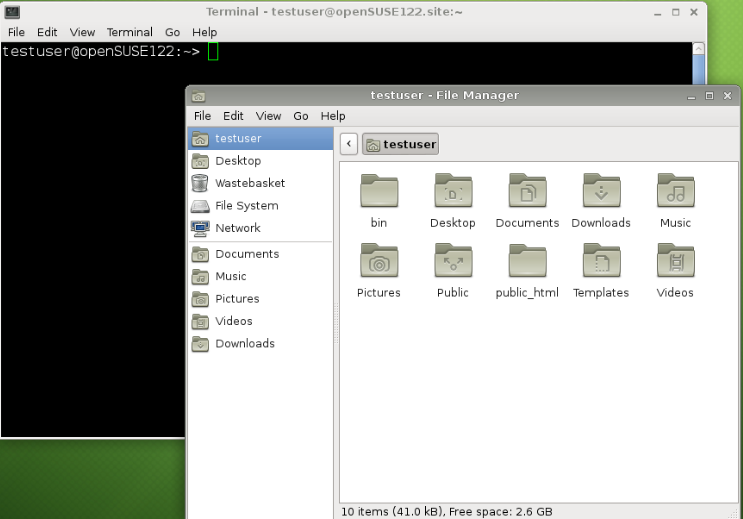The width and height of the screenshot is (743, 519).
Task: Close the File Manager window
Action: click(728, 96)
